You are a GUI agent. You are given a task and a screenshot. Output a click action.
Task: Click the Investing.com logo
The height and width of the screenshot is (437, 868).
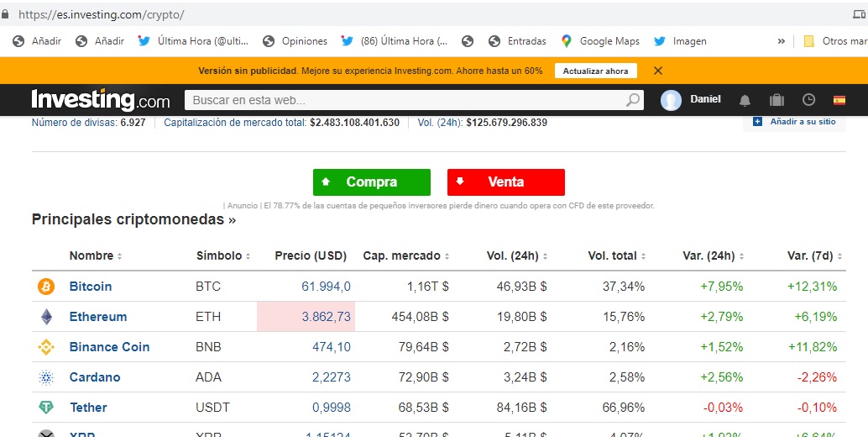click(100, 100)
